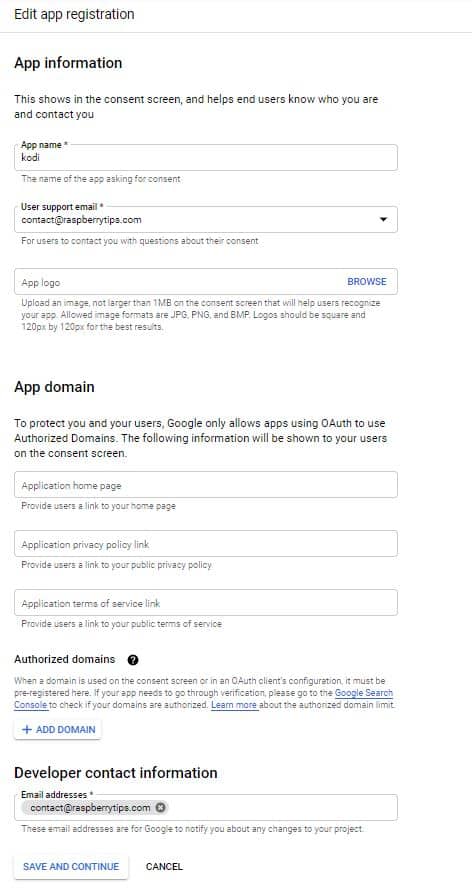Focus the Application home page field
This screenshot has width=472, height=892.
pos(206,485)
